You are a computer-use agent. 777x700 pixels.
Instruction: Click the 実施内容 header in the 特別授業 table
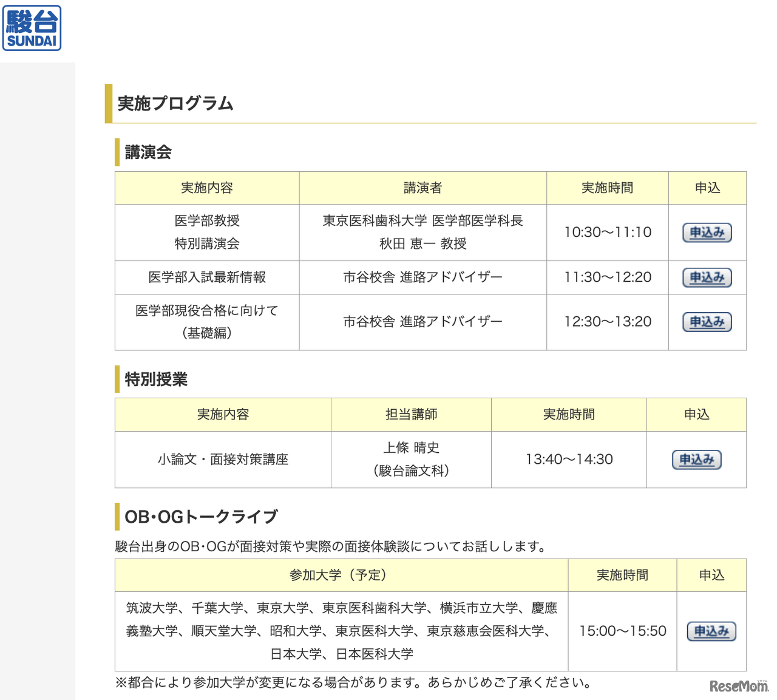(x=223, y=415)
